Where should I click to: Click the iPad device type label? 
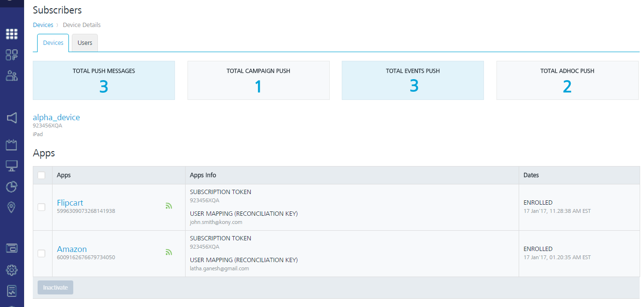pos(38,134)
